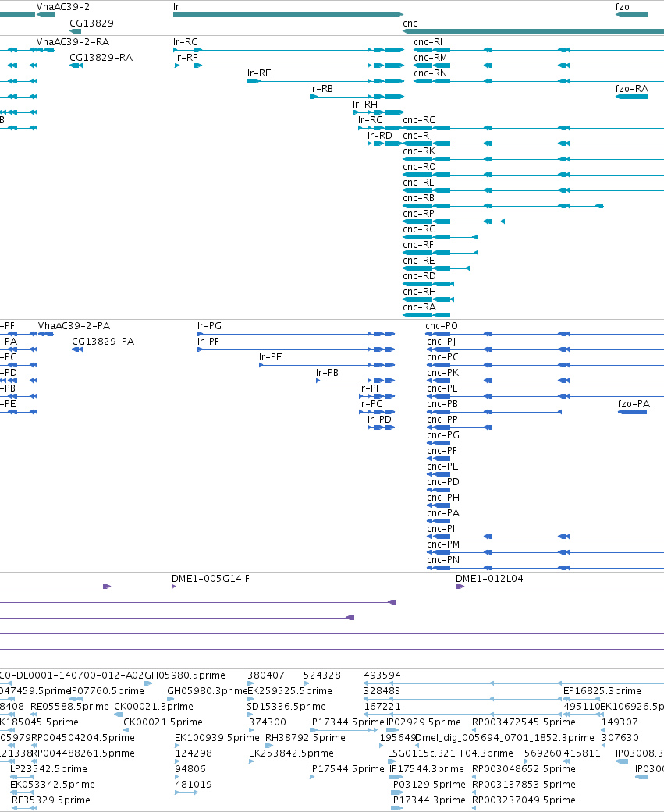The width and height of the screenshot is (664, 812).
Task: Click the Ir-PD protein label
Action: (379, 419)
